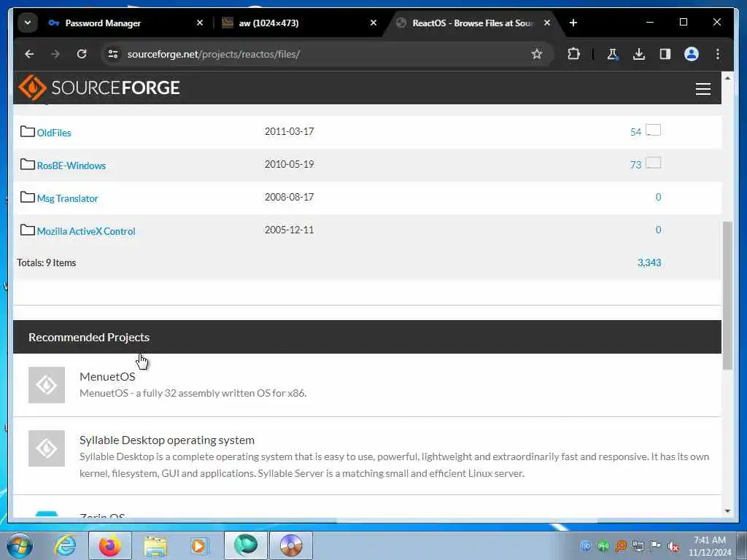Open Chrome Labs flask icon

point(612,54)
